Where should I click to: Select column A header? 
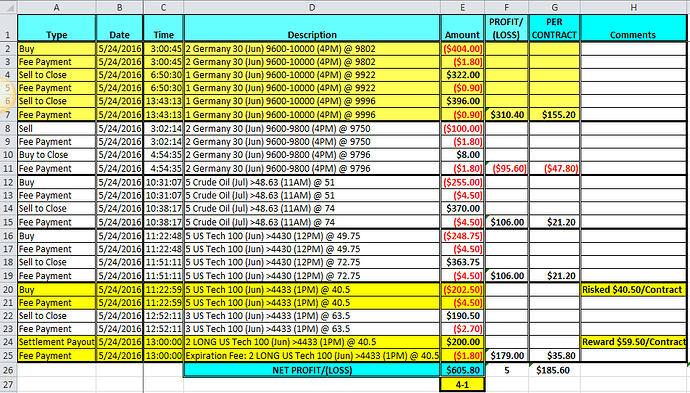pyautogui.click(x=56, y=7)
